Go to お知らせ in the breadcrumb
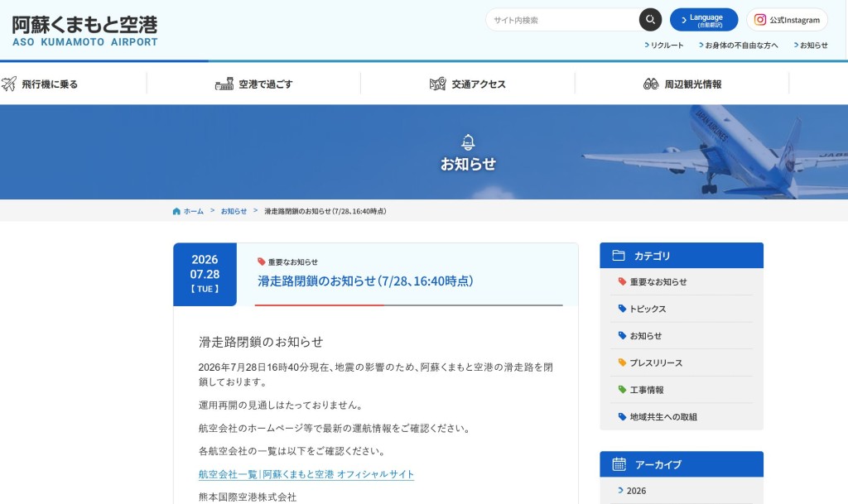848x504 pixels. pyautogui.click(x=234, y=211)
